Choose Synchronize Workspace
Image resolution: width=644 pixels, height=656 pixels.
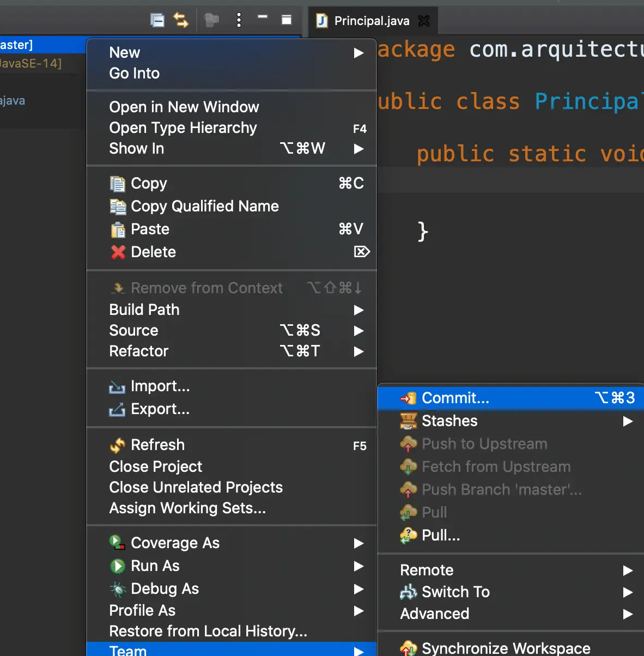(x=506, y=648)
